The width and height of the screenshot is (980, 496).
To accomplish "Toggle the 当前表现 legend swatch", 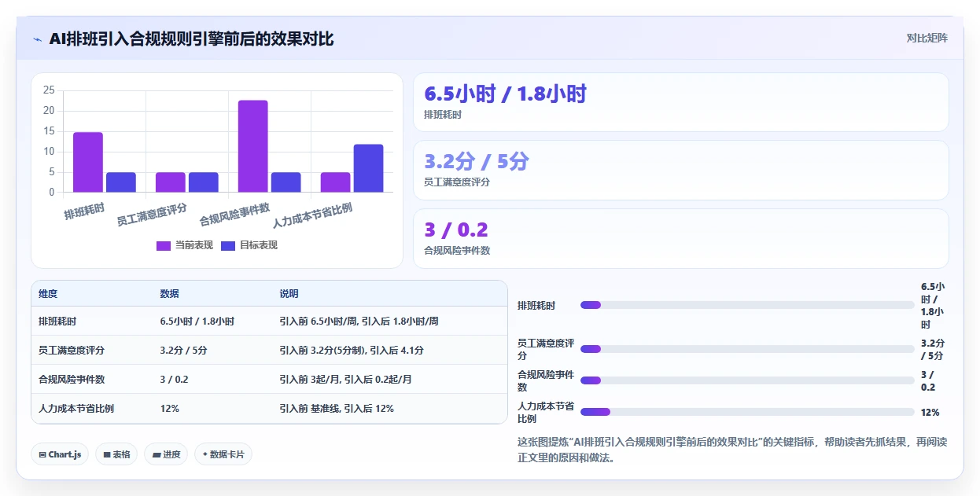I will pos(164,245).
